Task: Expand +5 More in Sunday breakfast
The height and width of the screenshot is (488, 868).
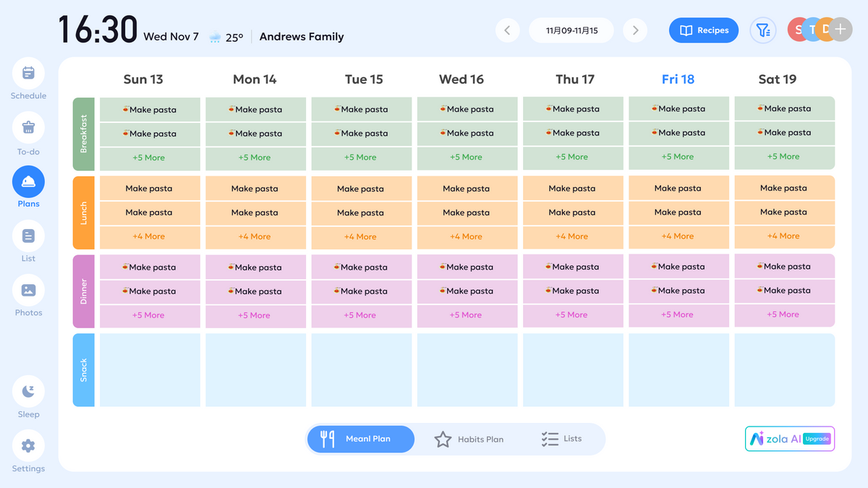Action: coord(149,158)
